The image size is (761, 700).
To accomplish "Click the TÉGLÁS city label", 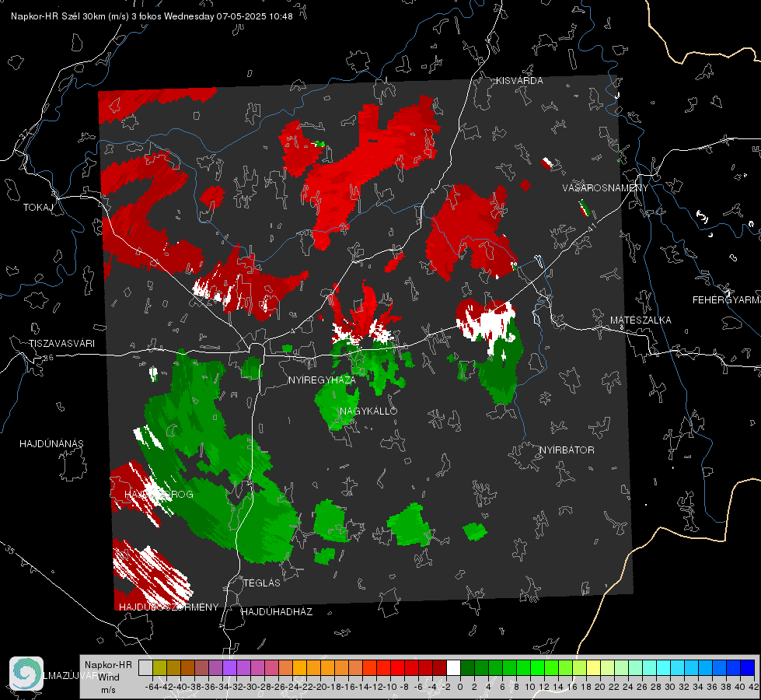I will coord(262,583).
